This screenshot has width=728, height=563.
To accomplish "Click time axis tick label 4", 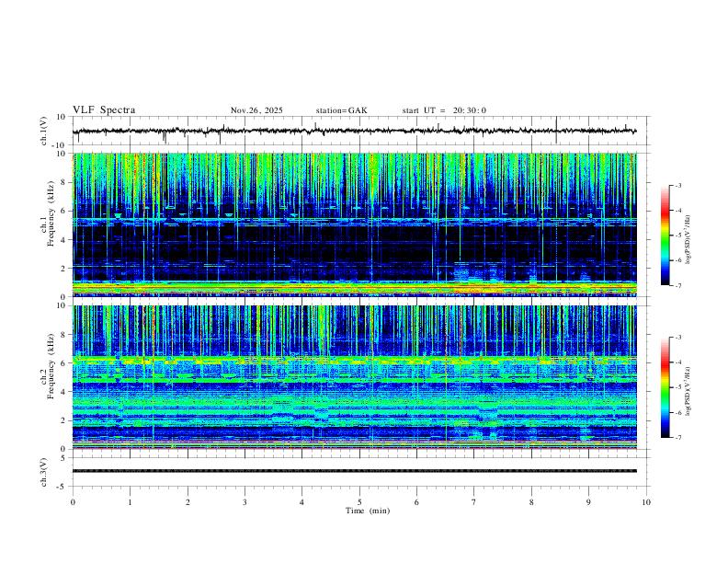I will pyautogui.click(x=301, y=502).
